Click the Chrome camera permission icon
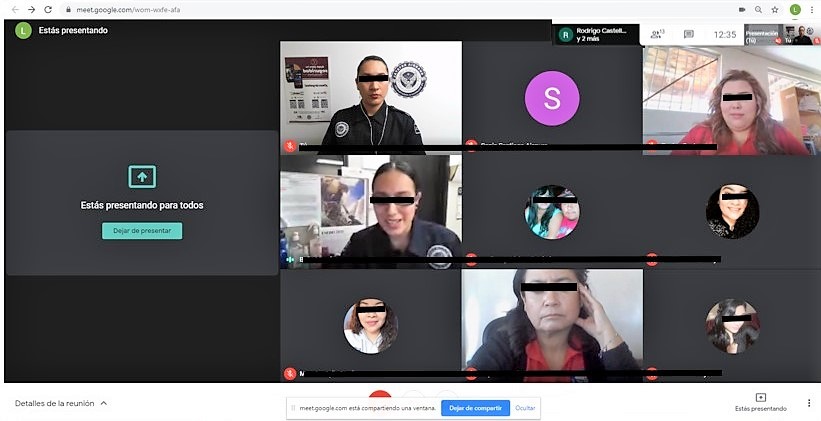821x421 pixels. [741, 9]
